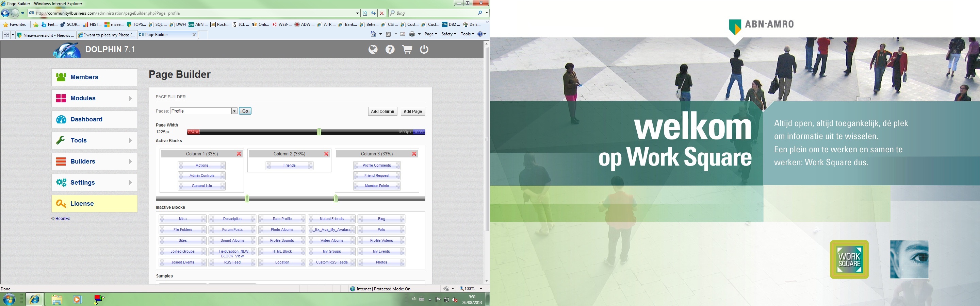This screenshot has height=306, width=980.
Task: Close the Page Builder tab
Action: [194, 35]
